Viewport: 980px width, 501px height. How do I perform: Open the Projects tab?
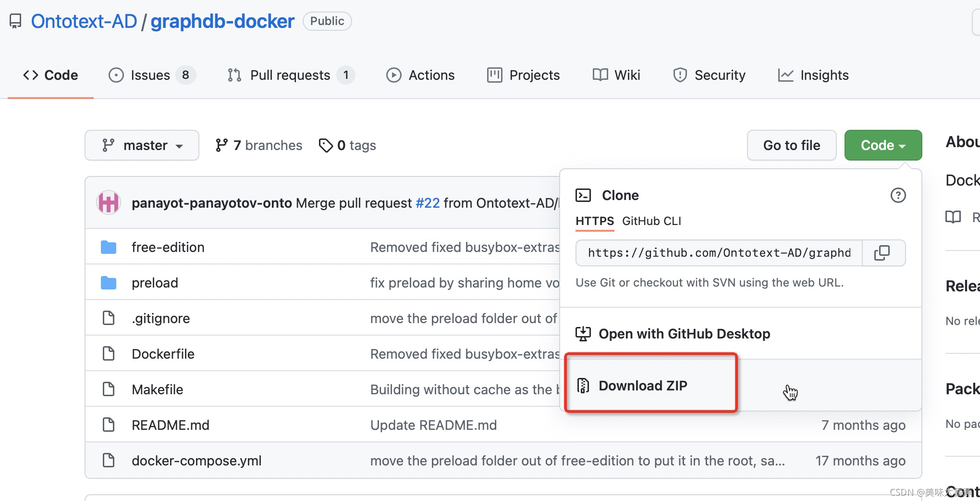point(523,75)
